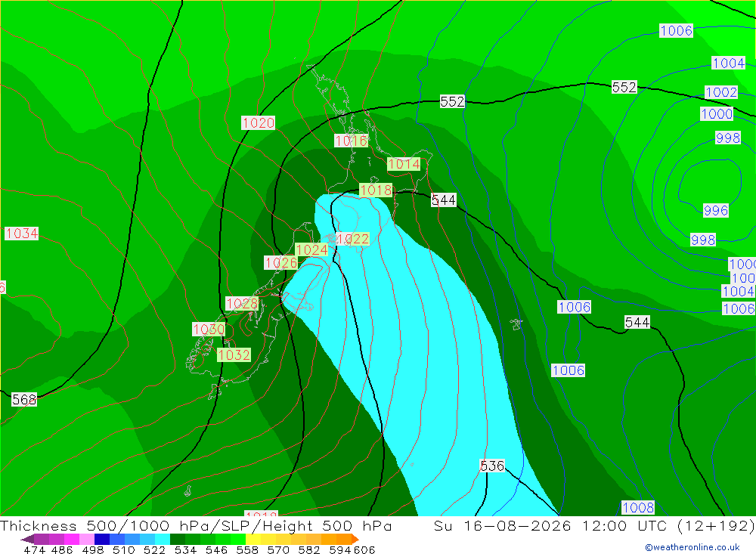Click the 1016 pressure label
This screenshot has height=554, width=756.
pyautogui.click(x=351, y=141)
